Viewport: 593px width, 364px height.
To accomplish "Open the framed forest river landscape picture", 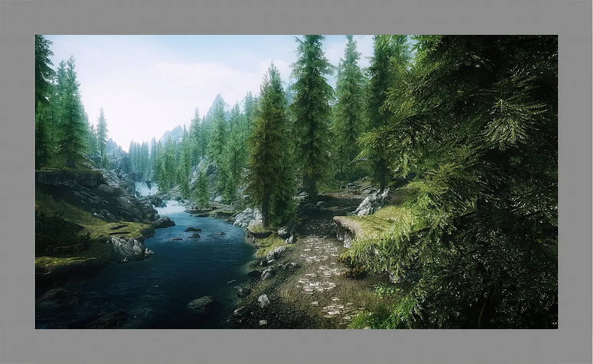I will 296,182.
